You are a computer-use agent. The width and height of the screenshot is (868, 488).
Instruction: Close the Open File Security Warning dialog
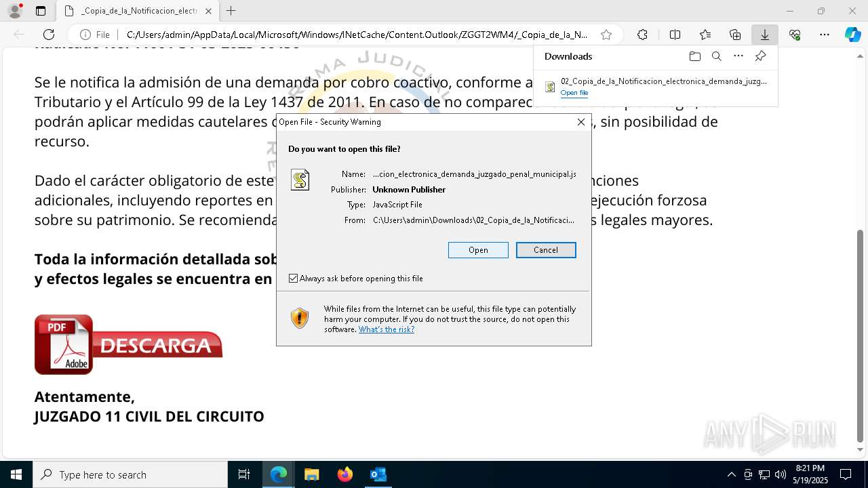tap(581, 122)
